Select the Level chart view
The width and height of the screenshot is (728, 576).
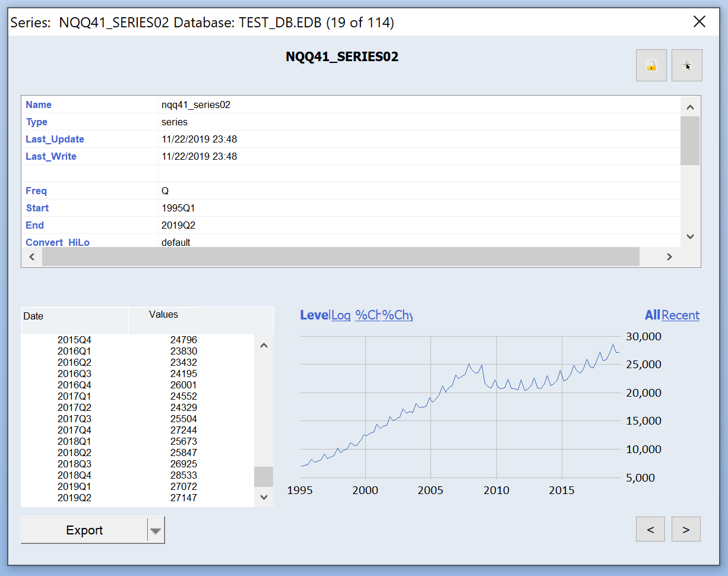click(x=314, y=315)
